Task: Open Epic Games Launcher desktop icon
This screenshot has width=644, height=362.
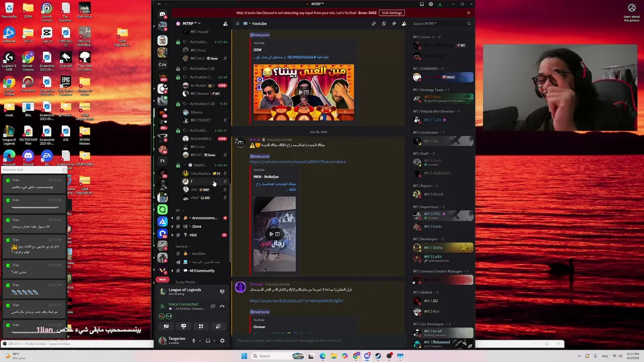Action: (66, 86)
